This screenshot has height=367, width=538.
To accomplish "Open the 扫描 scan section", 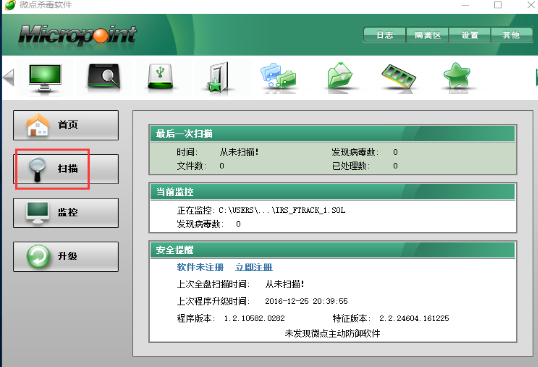I will 66,169.
